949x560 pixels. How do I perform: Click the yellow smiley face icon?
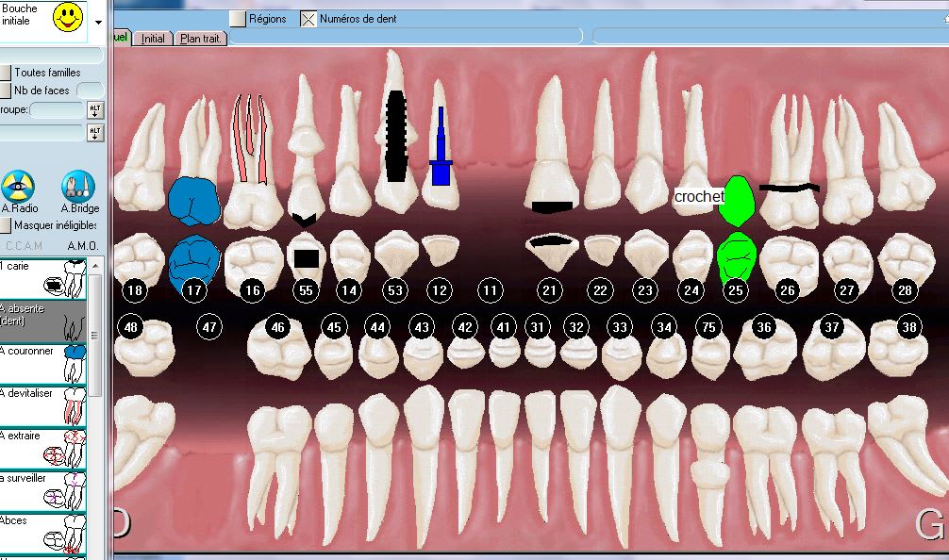click(x=67, y=17)
